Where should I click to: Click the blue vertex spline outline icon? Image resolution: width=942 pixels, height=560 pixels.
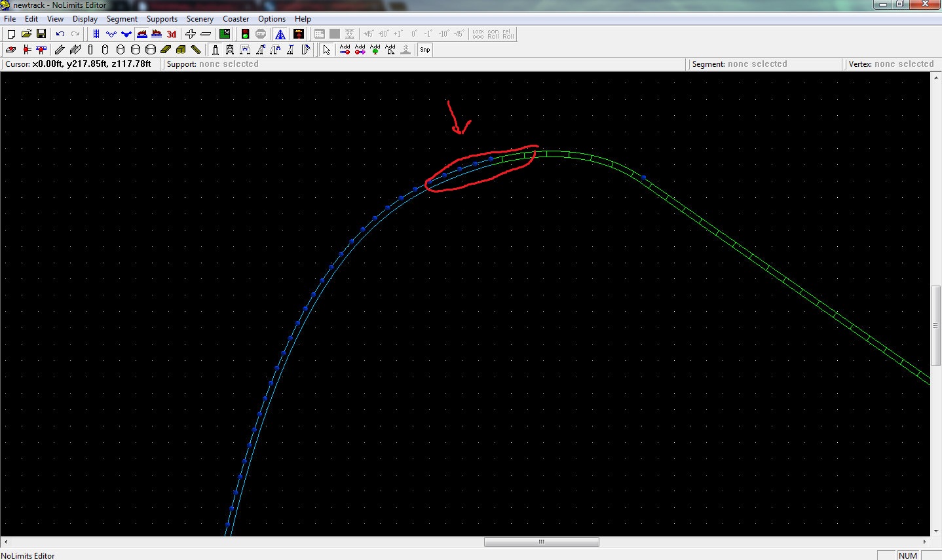(x=111, y=34)
